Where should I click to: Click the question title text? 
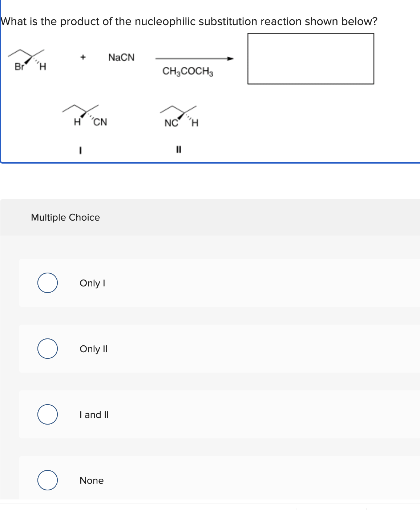point(189,21)
